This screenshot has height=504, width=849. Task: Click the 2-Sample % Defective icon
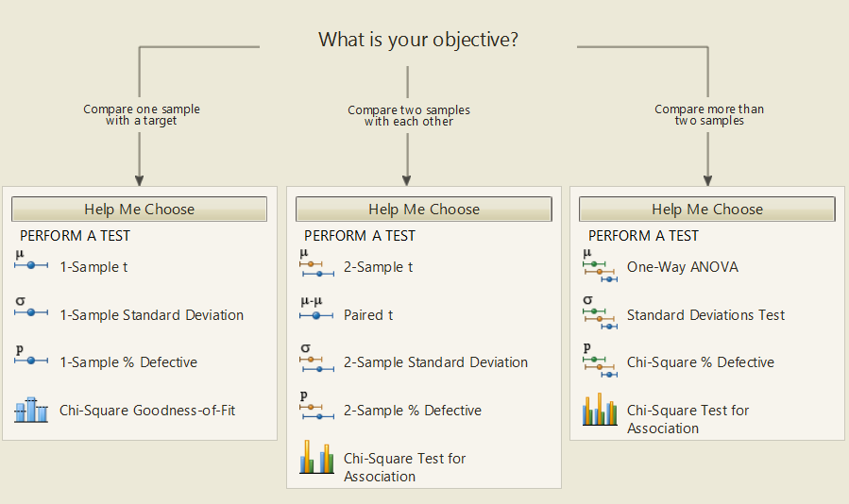pyautogui.click(x=315, y=409)
